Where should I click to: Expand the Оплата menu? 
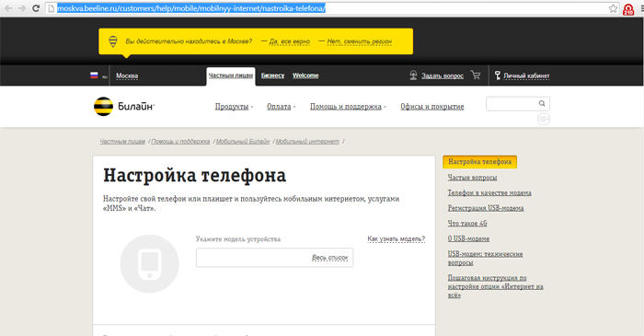coord(279,107)
